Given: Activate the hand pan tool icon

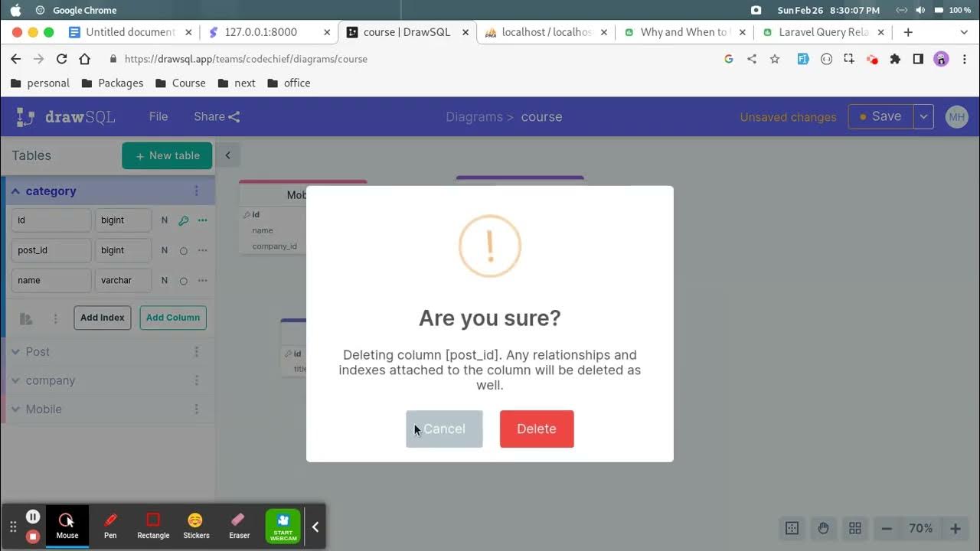Looking at the screenshot, I should (x=823, y=528).
